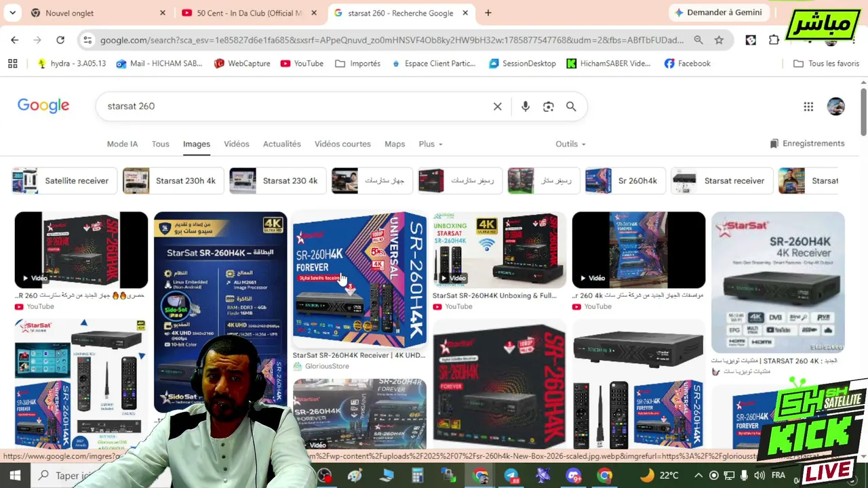Open the Mail - HICHAM SAB bookmark
This screenshot has width=868, height=488.
(159, 64)
